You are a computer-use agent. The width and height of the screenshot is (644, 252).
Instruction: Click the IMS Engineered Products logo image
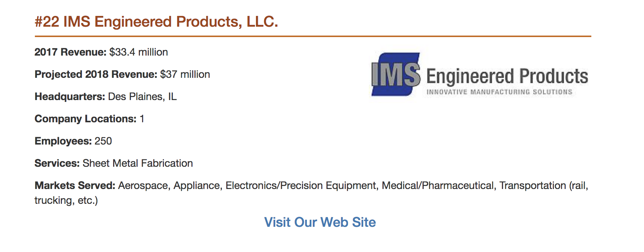click(480, 74)
